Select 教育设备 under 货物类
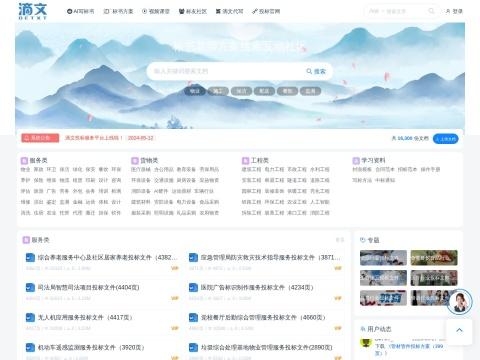The image size is (480, 360). click(x=186, y=170)
